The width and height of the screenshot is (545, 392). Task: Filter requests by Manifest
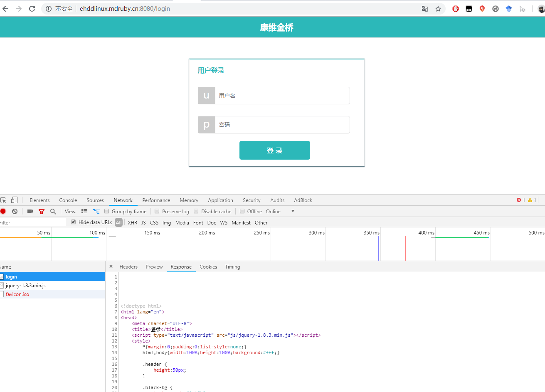pyautogui.click(x=241, y=222)
